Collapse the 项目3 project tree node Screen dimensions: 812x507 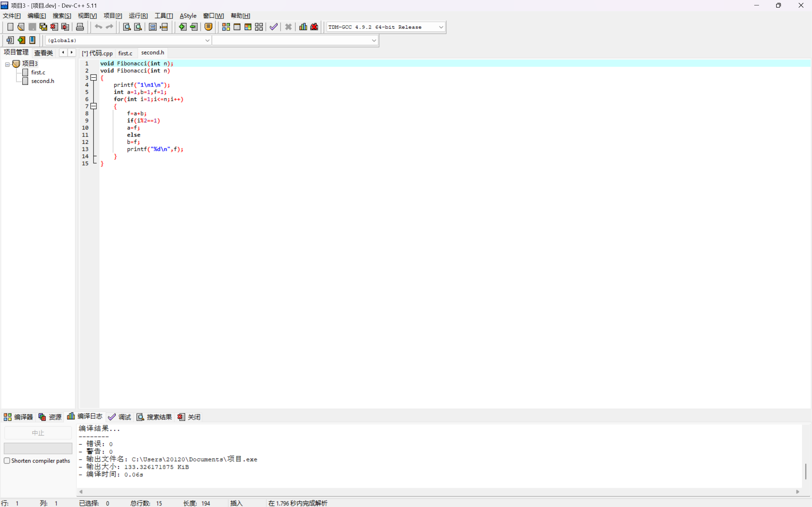tap(7, 64)
